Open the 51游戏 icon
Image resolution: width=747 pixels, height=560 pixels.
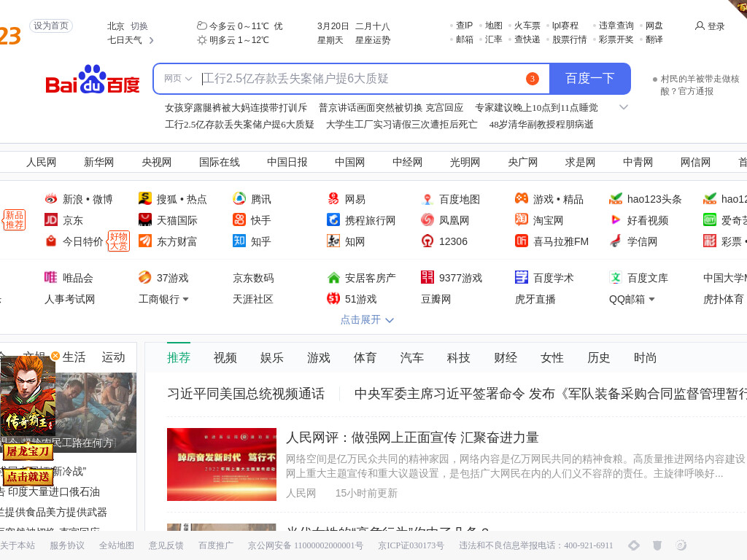(333, 298)
